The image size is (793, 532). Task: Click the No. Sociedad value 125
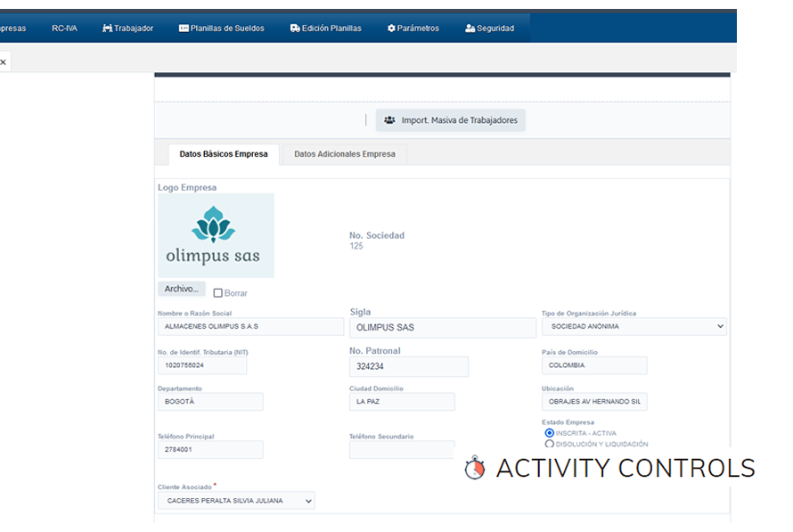356,246
